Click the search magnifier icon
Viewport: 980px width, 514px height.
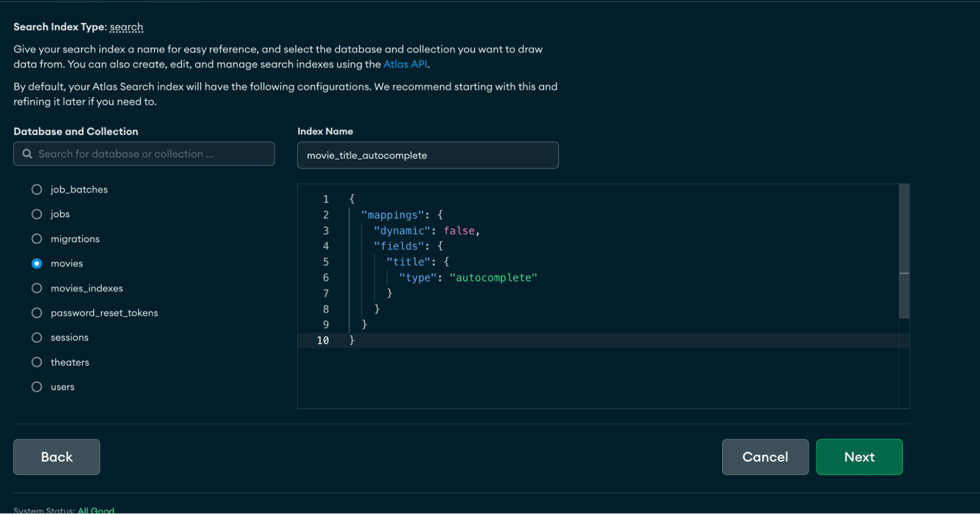click(x=27, y=154)
